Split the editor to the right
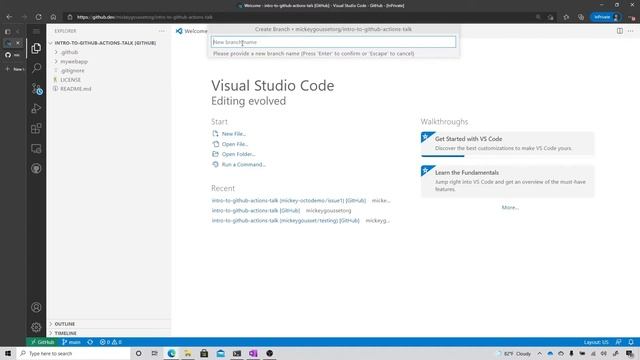Viewport: 640px width, 360px height. click(620, 31)
